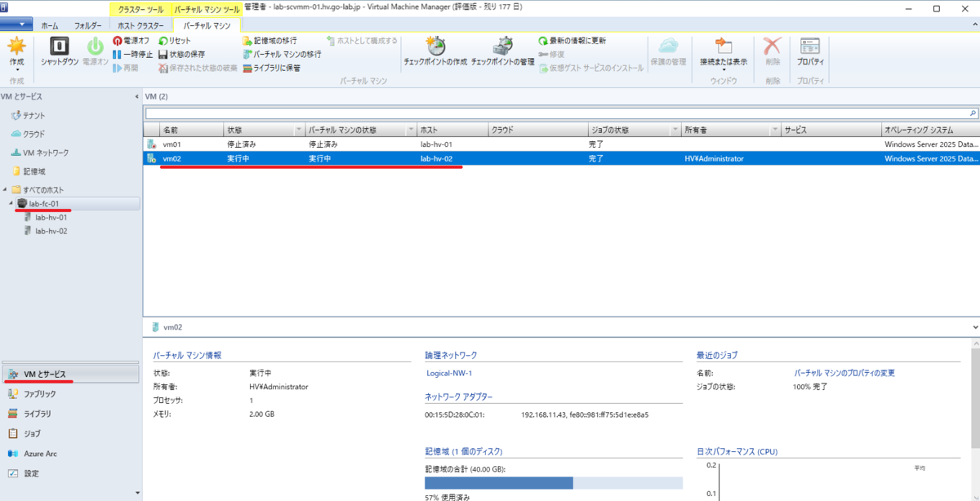The height and width of the screenshot is (501, 980).
Task: Collapse the lab-fc-01 tree expander
Action: click(11, 203)
